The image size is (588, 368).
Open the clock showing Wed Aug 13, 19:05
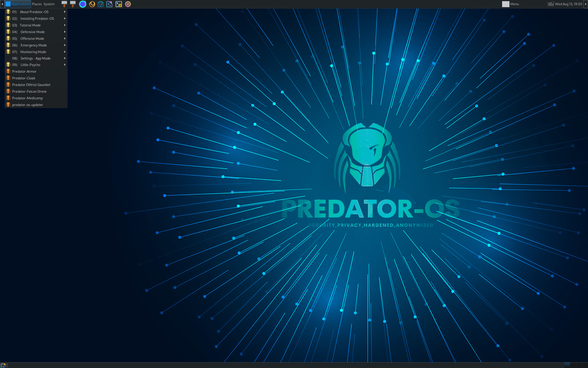(568, 4)
